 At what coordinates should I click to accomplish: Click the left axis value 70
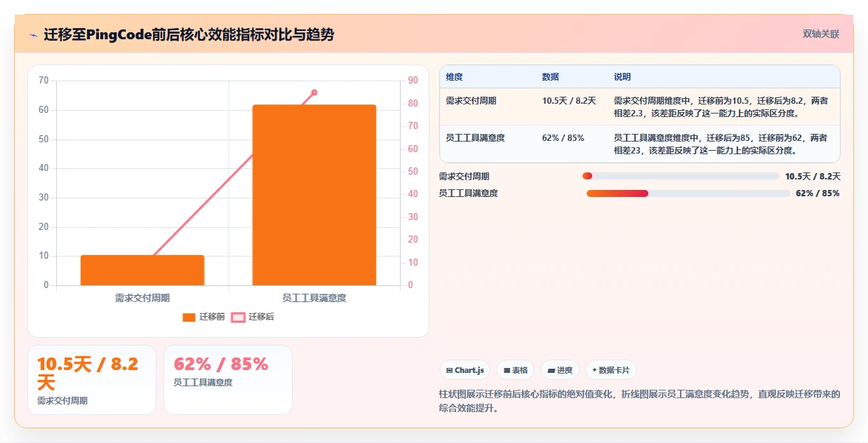[x=44, y=81]
